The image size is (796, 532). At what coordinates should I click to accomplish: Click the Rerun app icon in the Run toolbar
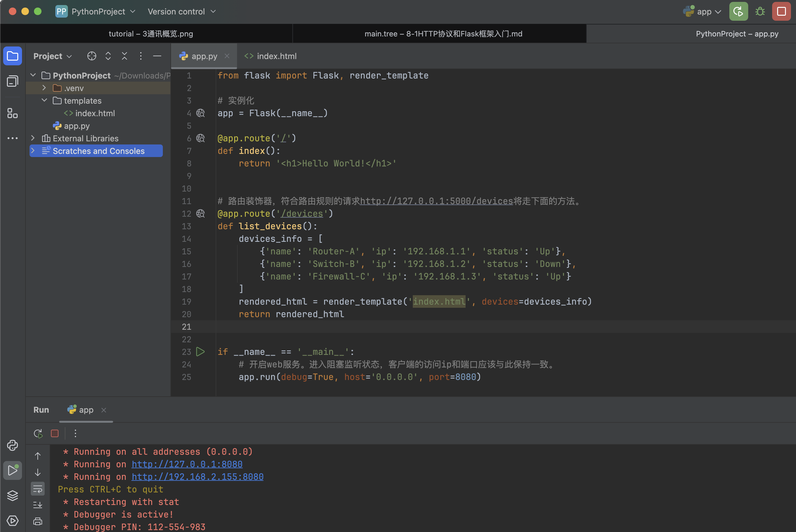[x=38, y=433]
